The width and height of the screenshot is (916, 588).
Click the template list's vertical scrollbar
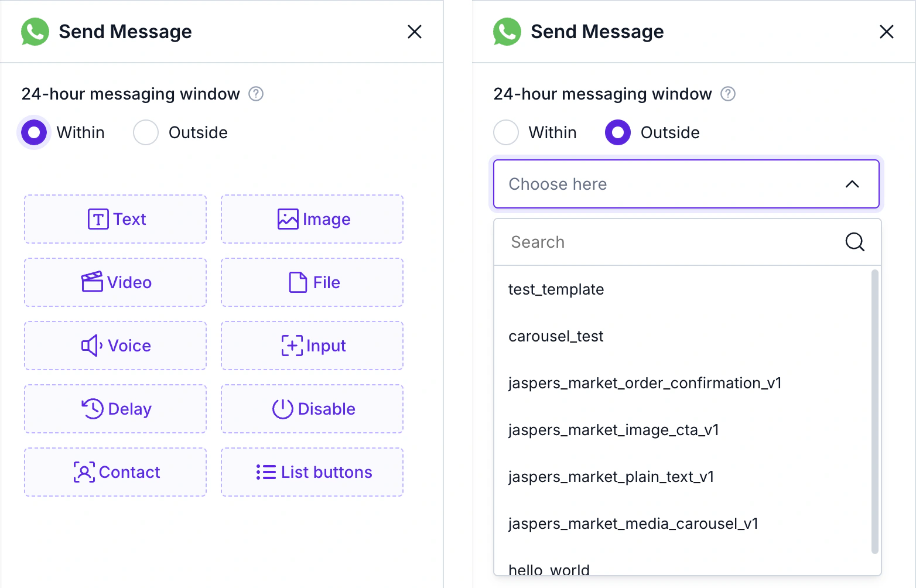tap(875, 411)
